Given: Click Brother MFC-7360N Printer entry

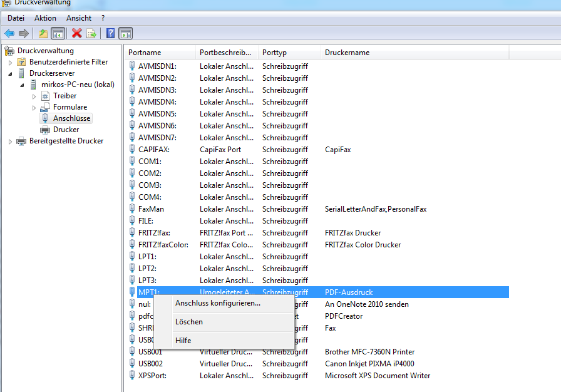Looking at the screenshot, I should tap(369, 351).
